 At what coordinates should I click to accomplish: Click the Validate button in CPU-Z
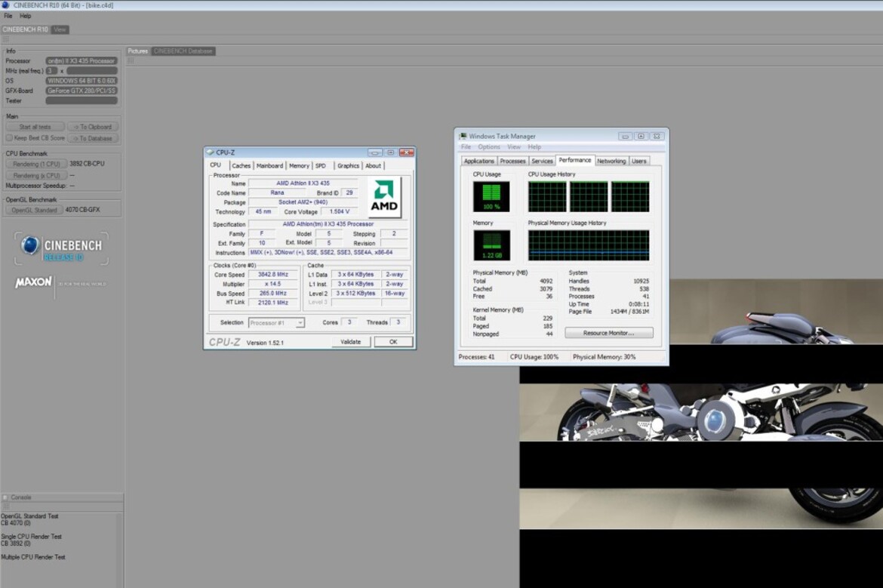(x=350, y=342)
